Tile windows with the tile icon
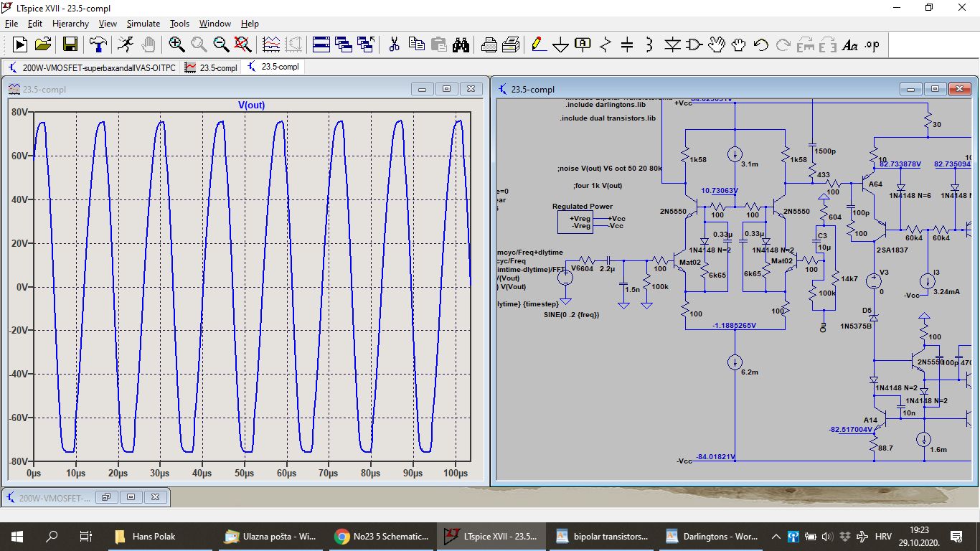Image resolution: width=980 pixels, height=551 pixels. pyautogui.click(x=321, y=44)
